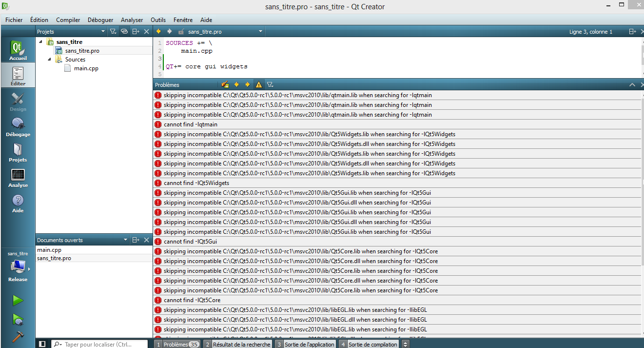Select sans_titre.pro in project tree
The width and height of the screenshot is (644, 348).
(x=82, y=51)
